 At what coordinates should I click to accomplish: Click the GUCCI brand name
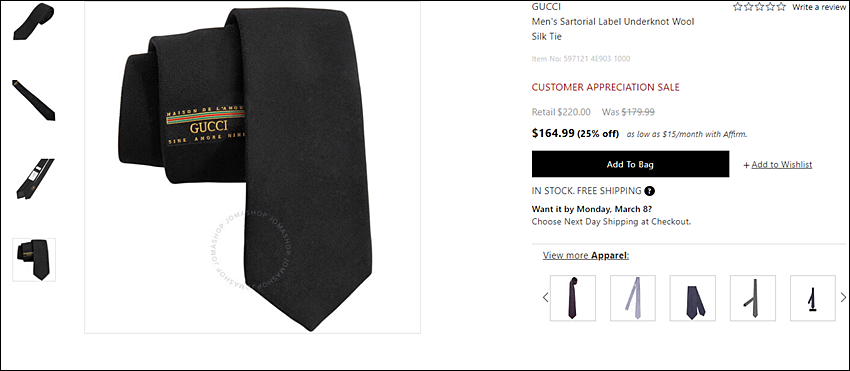point(546,7)
